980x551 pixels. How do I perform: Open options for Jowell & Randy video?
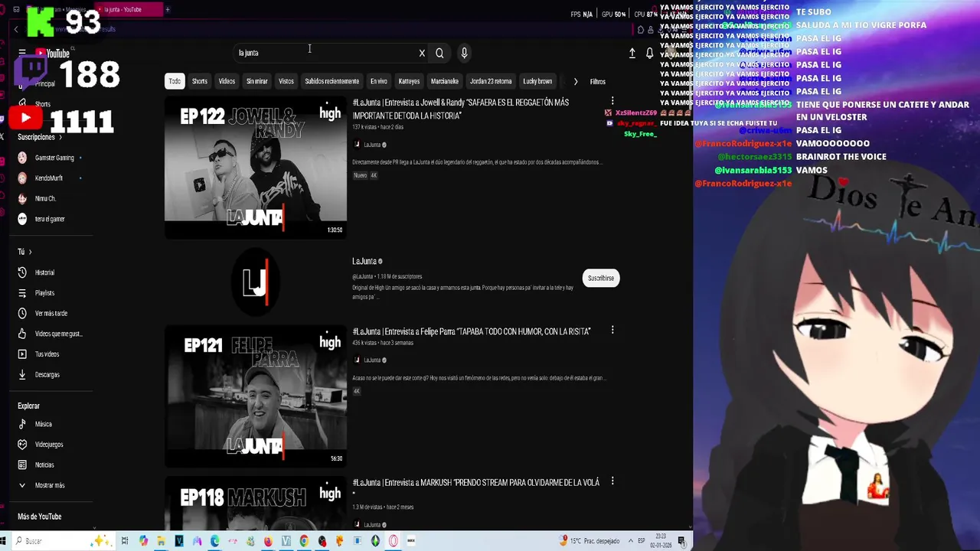(612, 101)
